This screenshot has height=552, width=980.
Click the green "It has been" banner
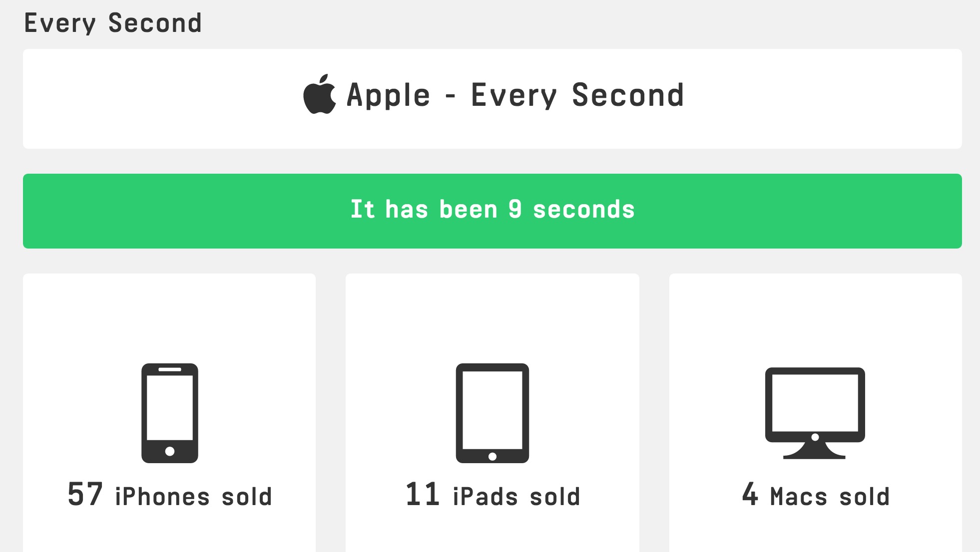point(492,211)
